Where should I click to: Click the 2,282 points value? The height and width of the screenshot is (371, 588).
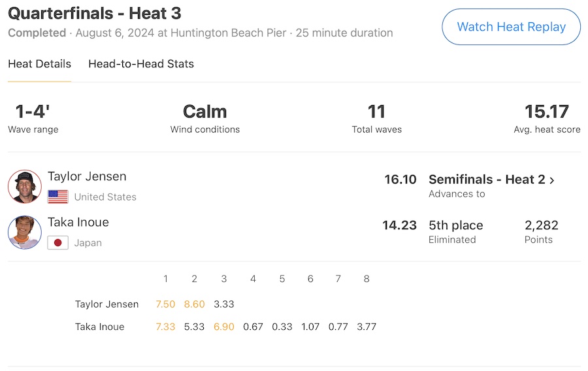coord(542,225)
